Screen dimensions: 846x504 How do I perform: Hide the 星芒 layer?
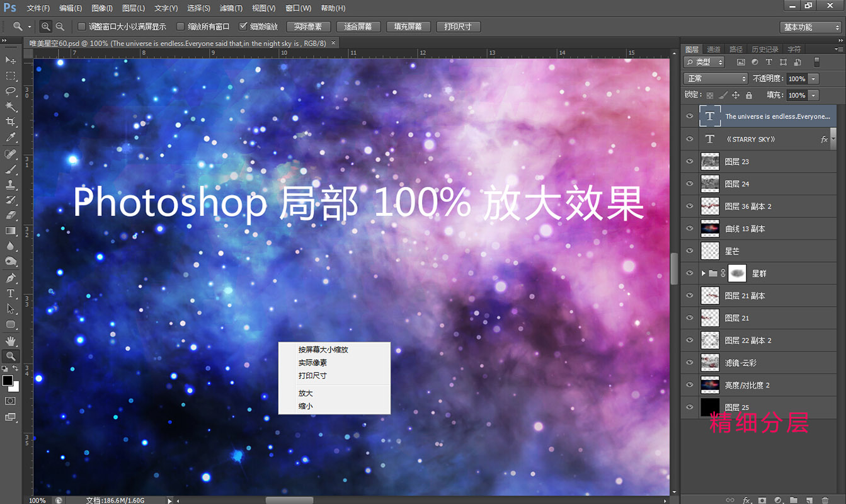(x=689, y=251)
